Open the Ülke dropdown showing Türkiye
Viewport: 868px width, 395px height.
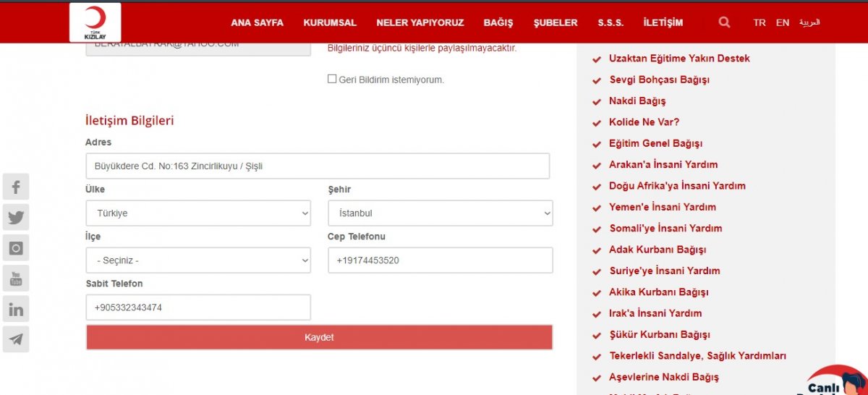198,213
